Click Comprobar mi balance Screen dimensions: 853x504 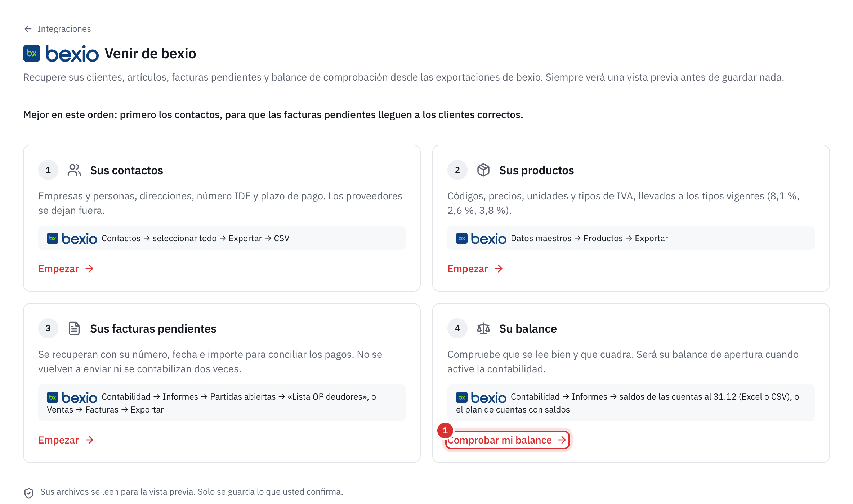[x=508, y=440]
